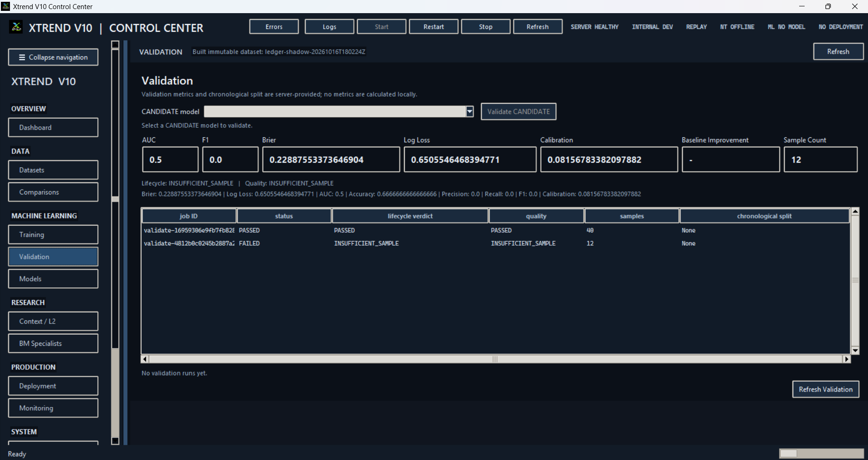Select the validate-16959306 PASSED row
The image size is (868, 460).
pyautogui.click(x=495, y=230)
